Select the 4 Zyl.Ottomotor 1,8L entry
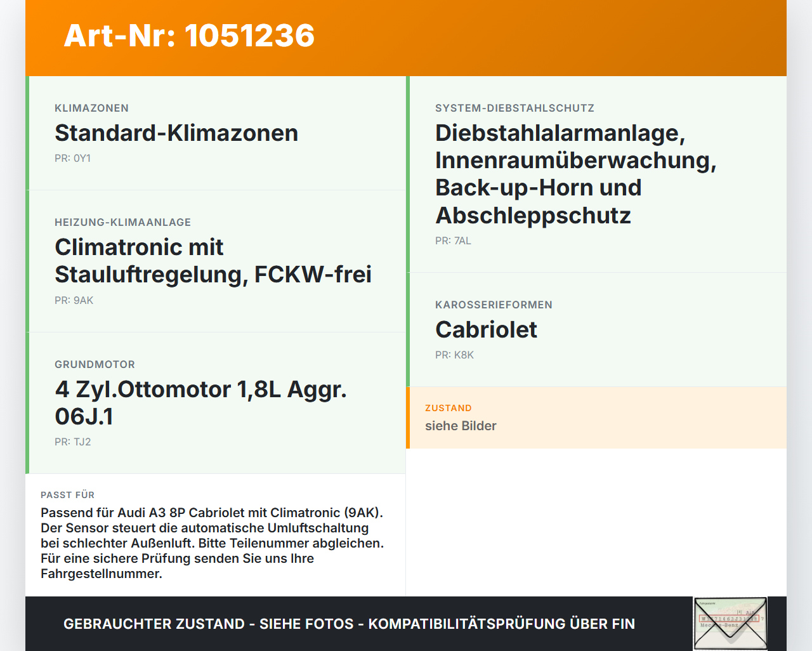The width and height of the screenshot is (812, 651). pyautogui.click(x=201, y=403)
